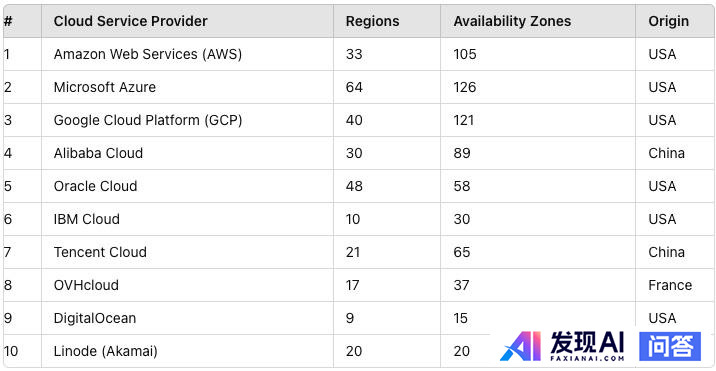Select the Microsoft Azure cell
Screen dimensions: 716x371
(187, 87)
